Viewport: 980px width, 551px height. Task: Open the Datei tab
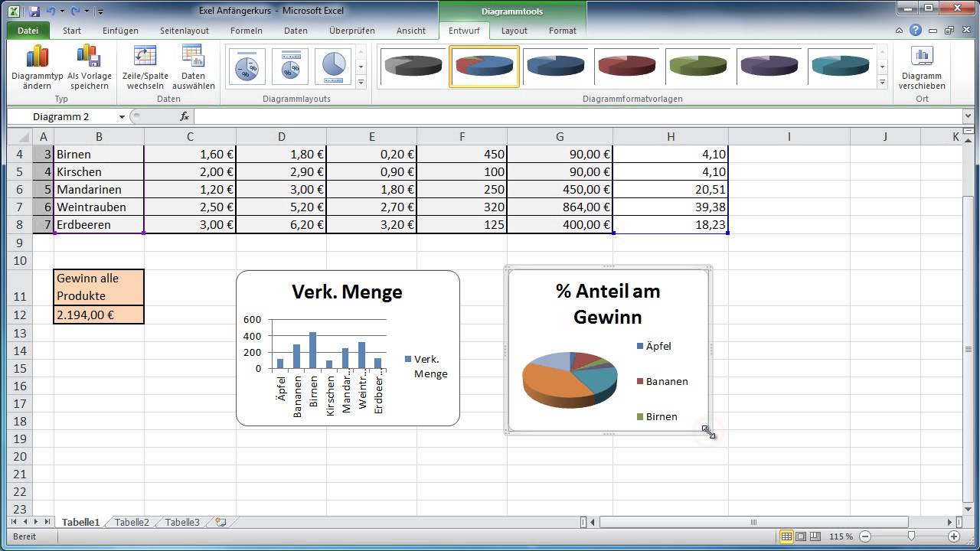tap(28, 31)
